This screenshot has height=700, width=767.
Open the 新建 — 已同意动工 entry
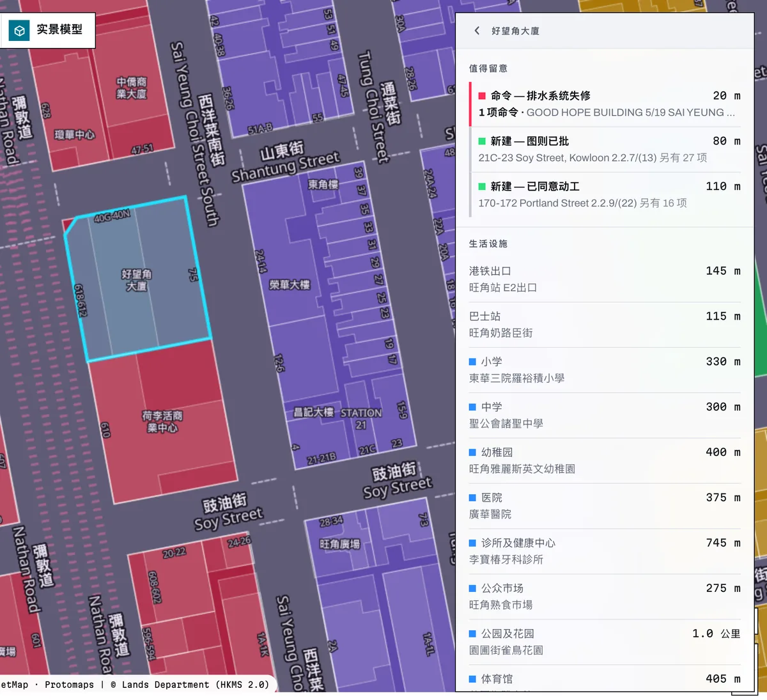tap(605, 195)
